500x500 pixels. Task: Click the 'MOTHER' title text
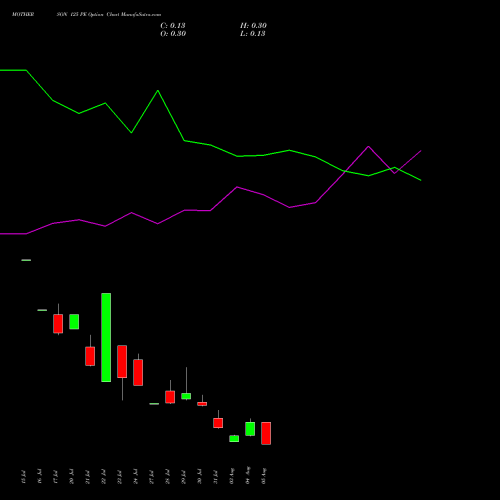tap(23, 15)
